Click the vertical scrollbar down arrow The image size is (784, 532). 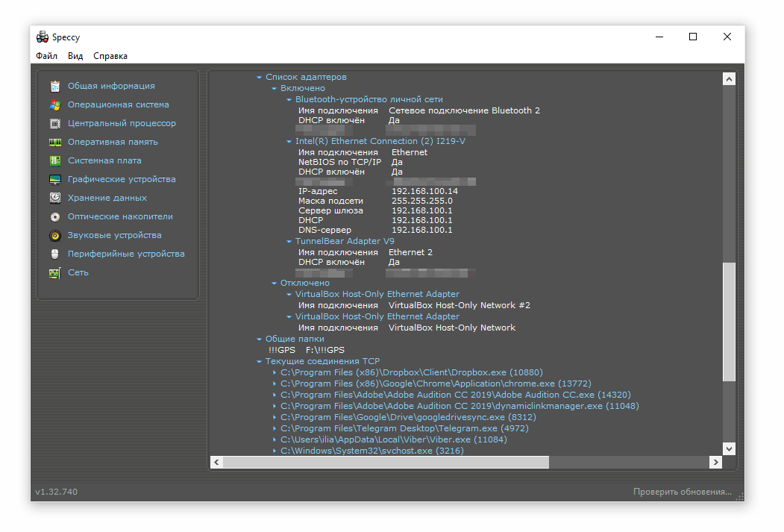click(x=729, y=448)
